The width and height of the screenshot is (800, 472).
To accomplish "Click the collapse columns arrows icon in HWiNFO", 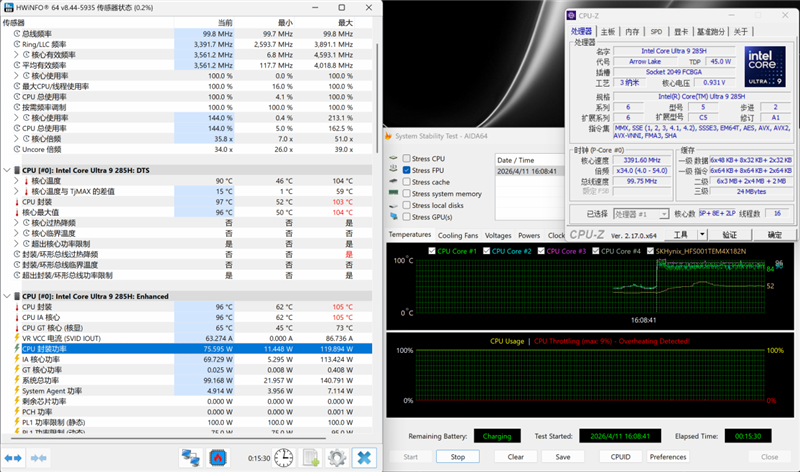I will [x=39, y=458].
